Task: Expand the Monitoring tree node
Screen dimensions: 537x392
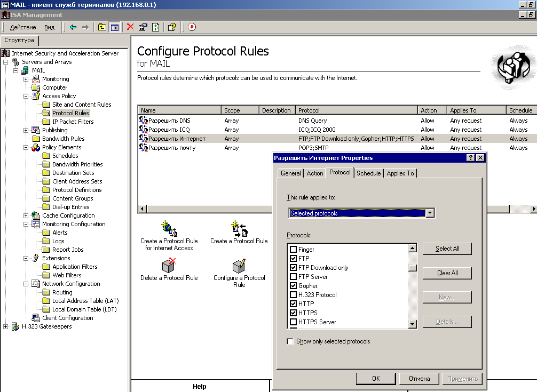Action: click(x=26, y=79)
